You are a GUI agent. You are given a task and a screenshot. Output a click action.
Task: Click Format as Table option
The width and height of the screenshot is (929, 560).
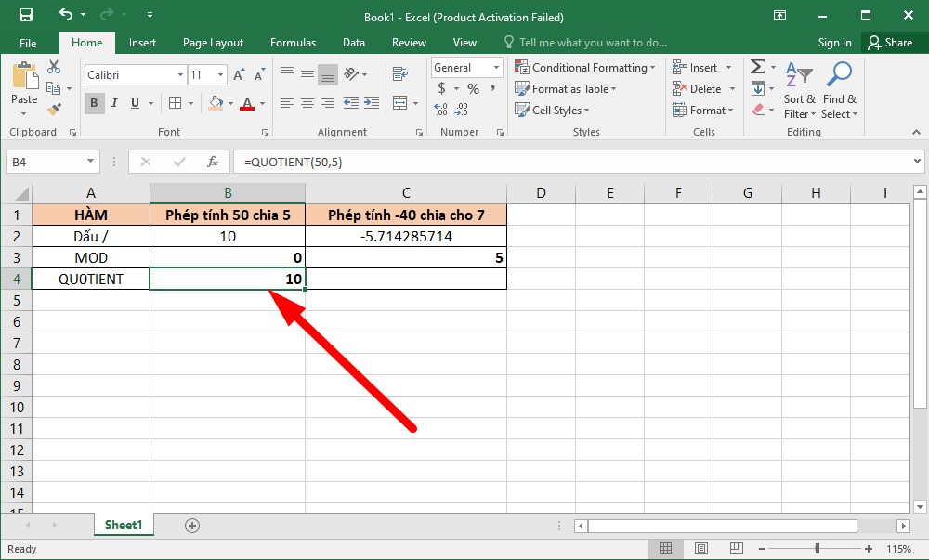[x=565, y=88]
